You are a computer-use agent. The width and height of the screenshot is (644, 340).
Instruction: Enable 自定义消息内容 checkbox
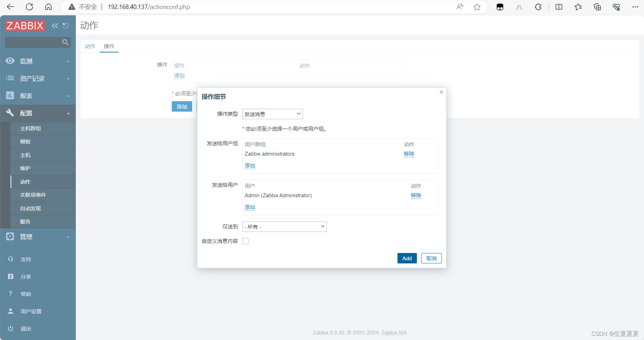pos(246,241)
